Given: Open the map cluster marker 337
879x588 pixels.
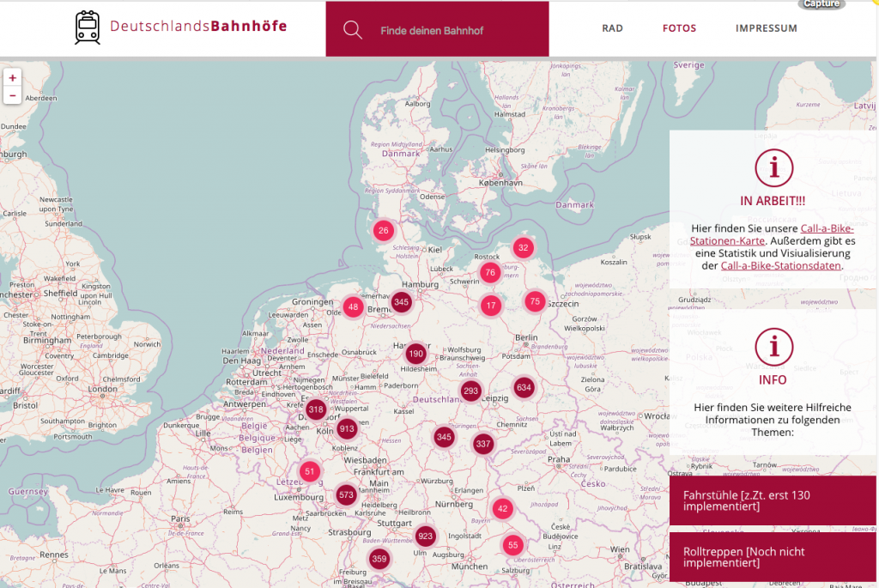Looking at the screenshot, I should tap(483, 445).
